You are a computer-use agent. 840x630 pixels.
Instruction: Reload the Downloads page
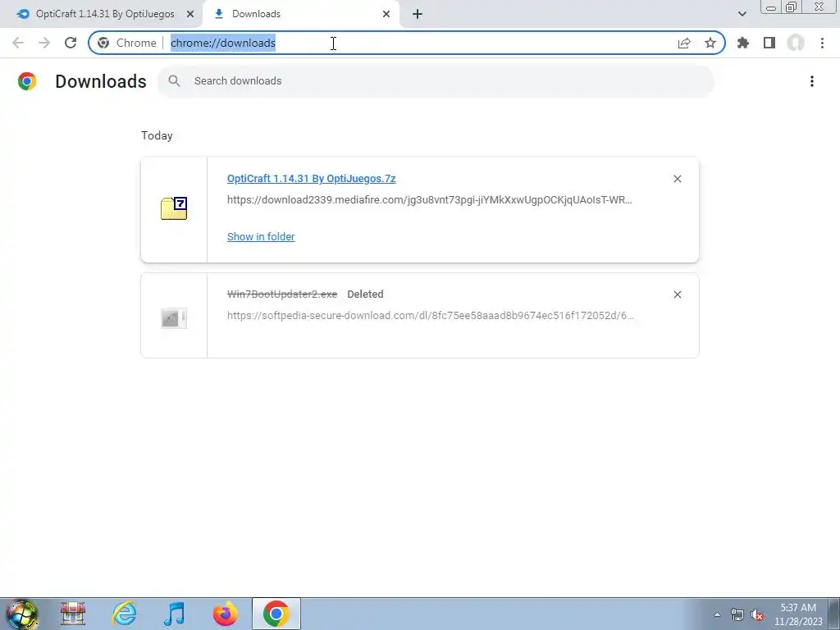click(71, 43)
